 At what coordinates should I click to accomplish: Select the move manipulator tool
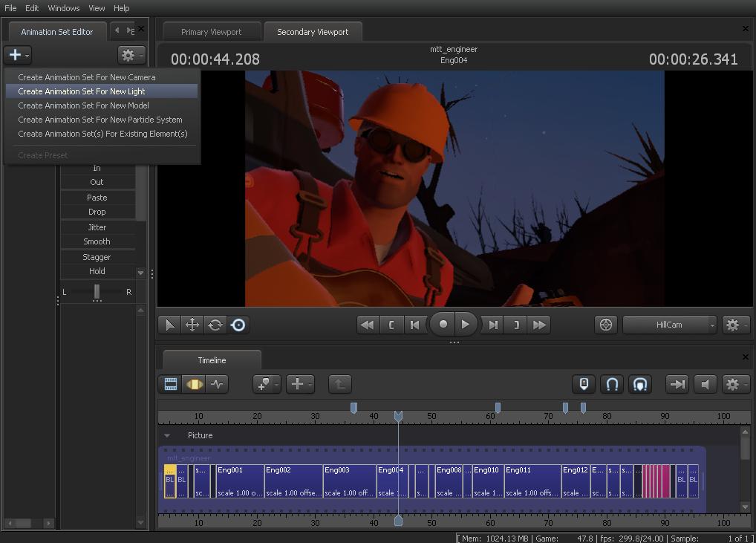click(x=192, y=325)
